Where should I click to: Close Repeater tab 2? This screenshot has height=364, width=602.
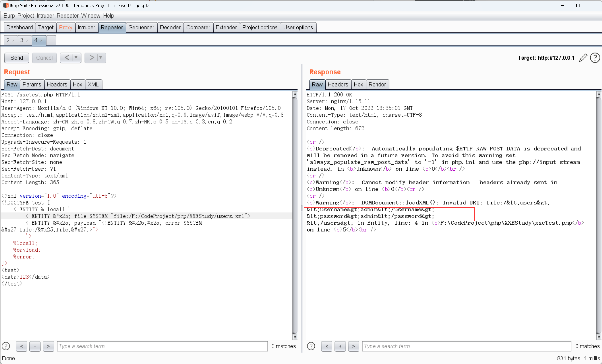pyautogui.click(x=13, y=40)
